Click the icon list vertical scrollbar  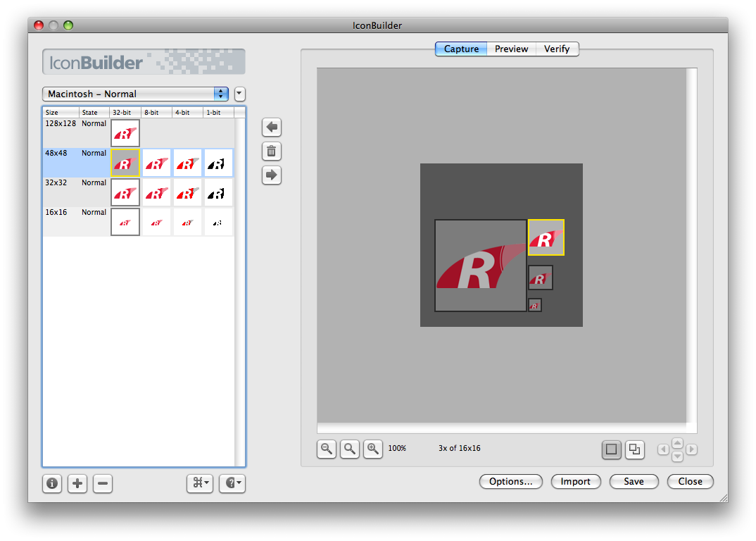240,292
